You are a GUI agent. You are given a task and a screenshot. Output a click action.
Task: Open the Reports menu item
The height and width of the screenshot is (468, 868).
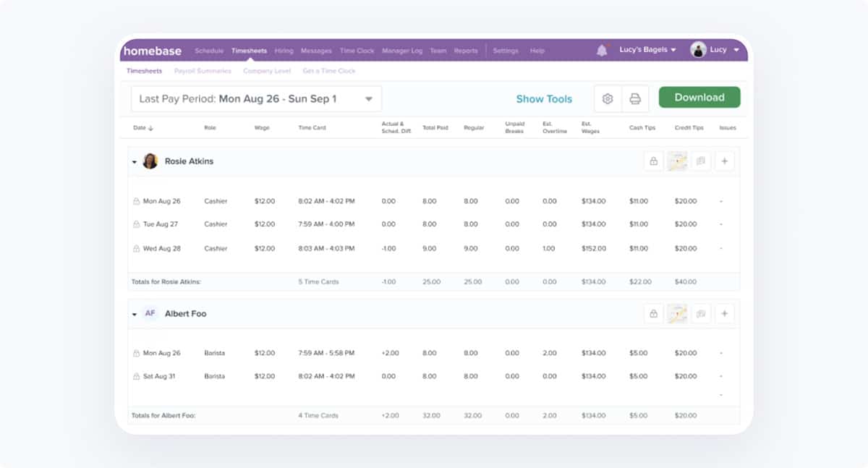pos(466,51)
